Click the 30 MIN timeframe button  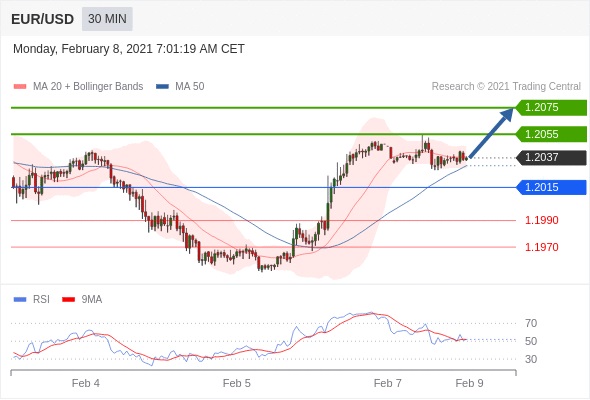click(107, 19)
